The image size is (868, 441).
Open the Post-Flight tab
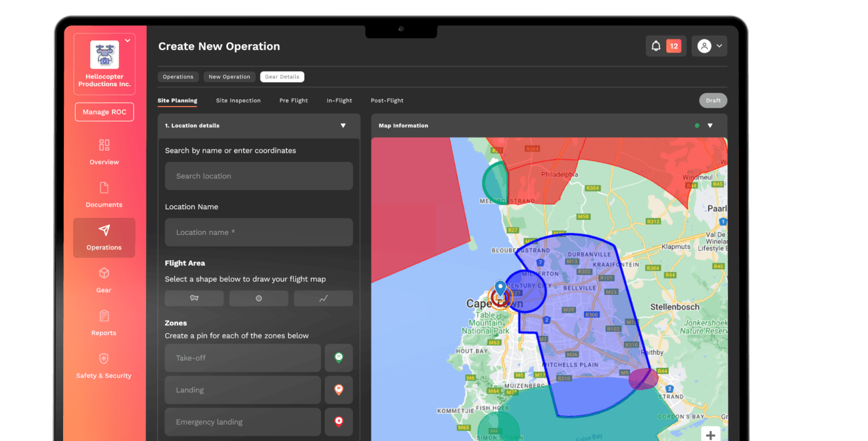(x=387, y=100)
